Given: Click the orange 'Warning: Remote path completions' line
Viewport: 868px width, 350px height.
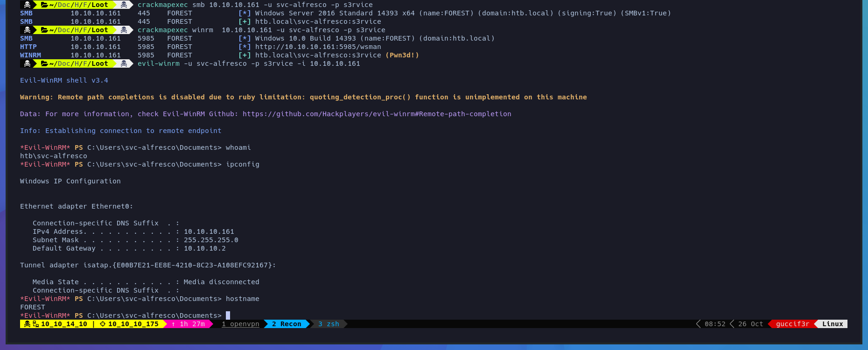Looking at the screenshot, I should 303,97.
